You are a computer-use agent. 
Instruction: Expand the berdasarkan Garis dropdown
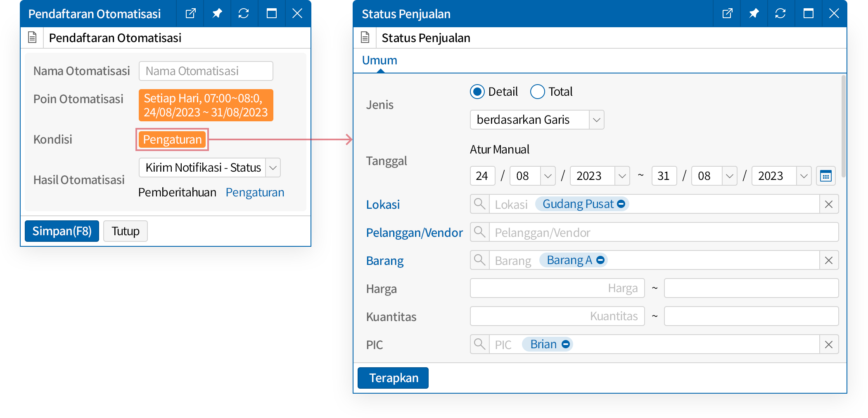pyautogui.click(x=596, y=120)
